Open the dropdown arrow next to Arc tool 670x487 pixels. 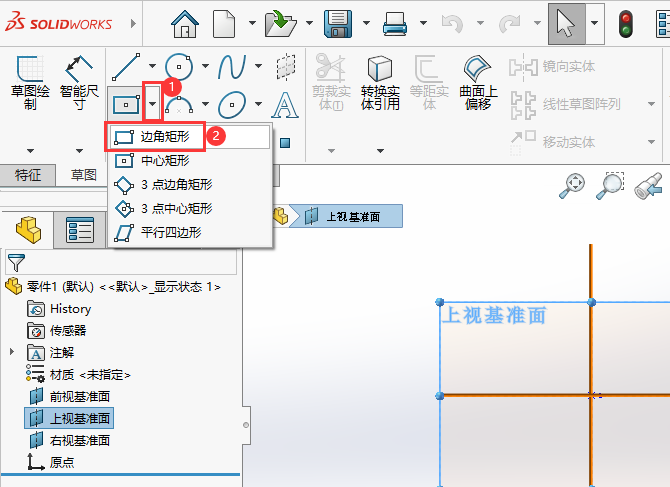tap(206, 104)
